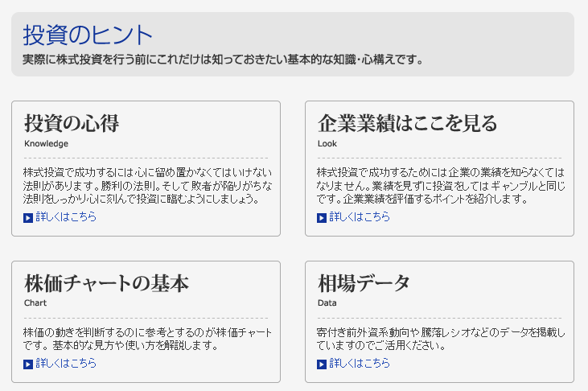Viewport: 588px width, 391px height.
Task: Click the 企業業績 description paragraph
Action: click(441, 186)
